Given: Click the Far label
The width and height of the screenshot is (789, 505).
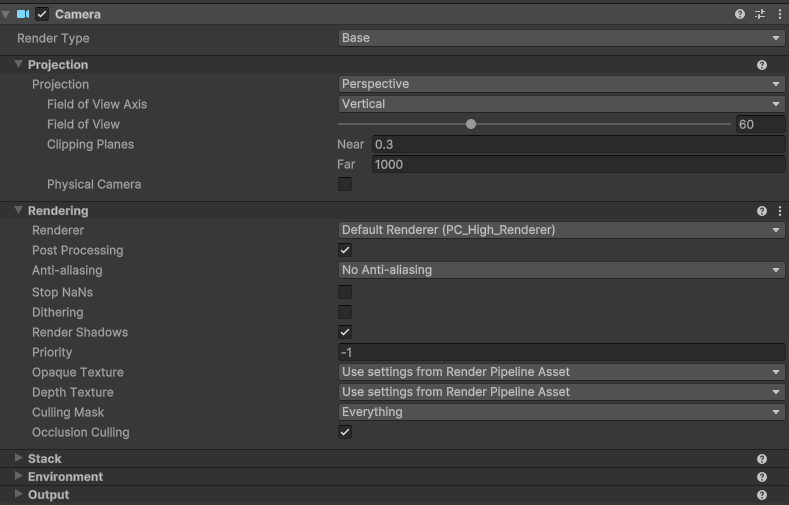Looking at the screenshot, I should coord(346,164).
